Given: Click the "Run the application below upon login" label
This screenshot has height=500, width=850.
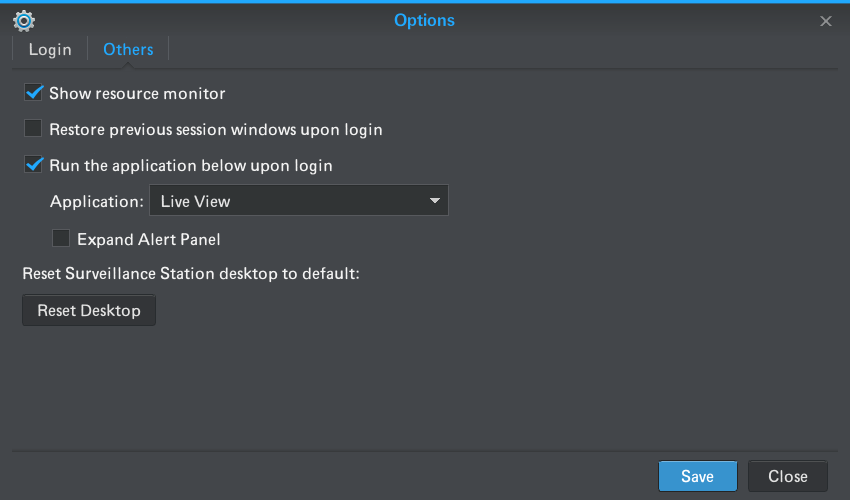Looking at the screenshot, I should point(191,165).
